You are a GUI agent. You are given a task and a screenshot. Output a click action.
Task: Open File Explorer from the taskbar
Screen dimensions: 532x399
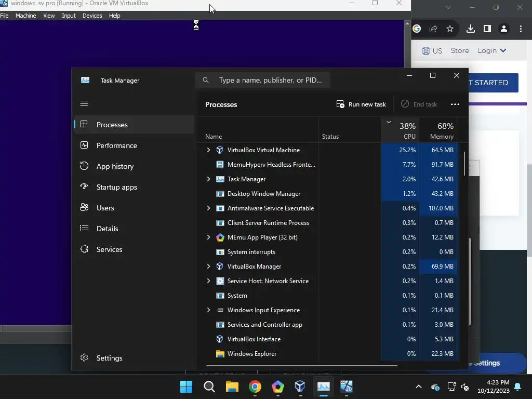click(232, 387)
